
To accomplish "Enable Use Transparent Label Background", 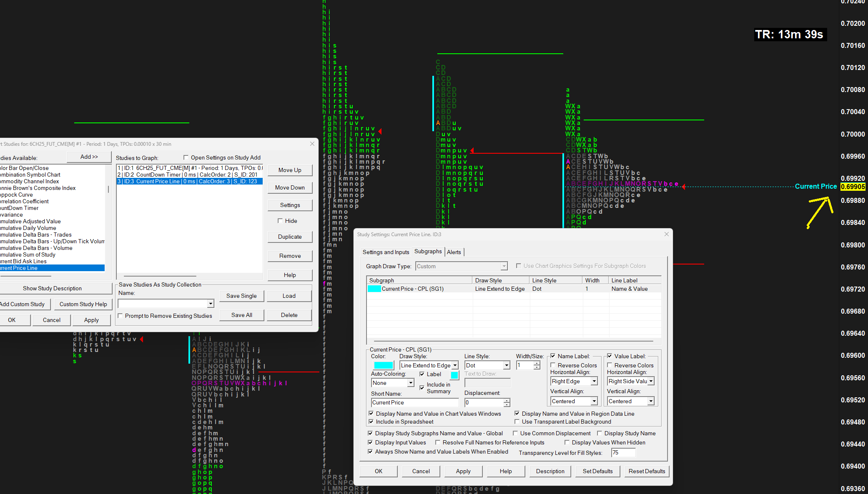I will pyautogui.click(x=517, y=422).
